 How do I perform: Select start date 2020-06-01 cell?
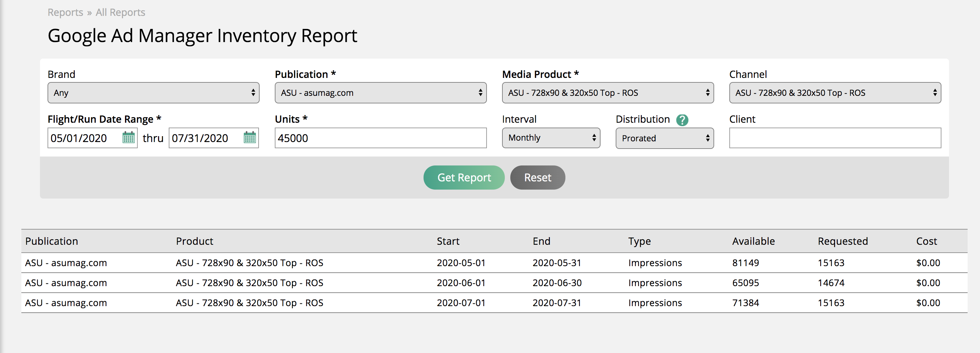tap(461, 283)
